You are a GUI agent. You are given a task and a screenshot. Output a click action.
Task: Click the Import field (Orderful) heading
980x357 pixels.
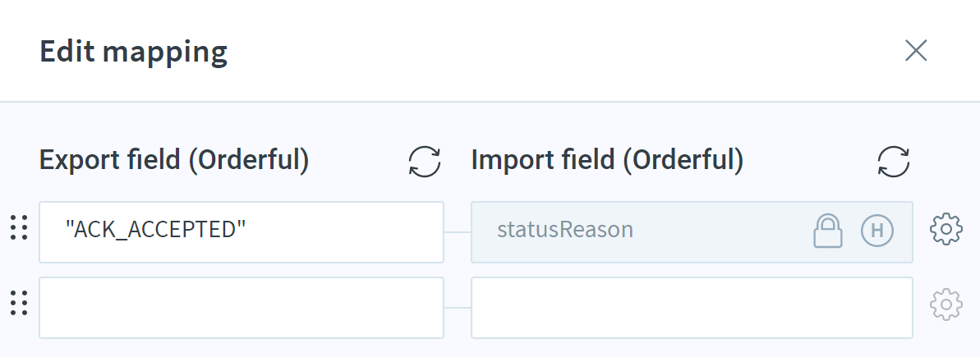(x=608, y=160)
